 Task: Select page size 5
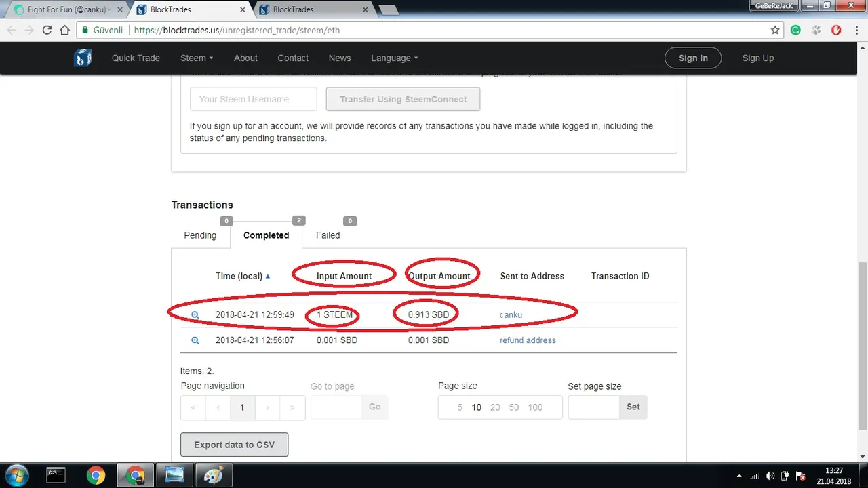coord(460,407)
